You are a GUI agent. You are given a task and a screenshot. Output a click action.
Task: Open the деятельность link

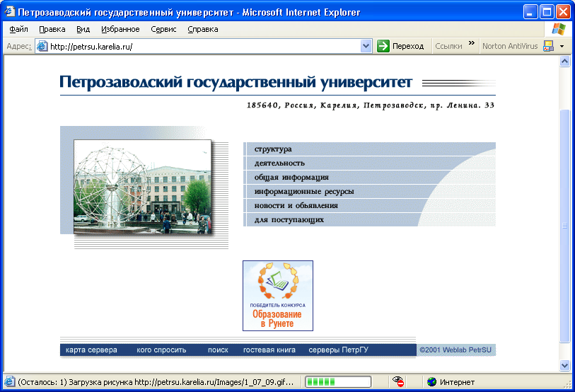(x=279, y=163)
